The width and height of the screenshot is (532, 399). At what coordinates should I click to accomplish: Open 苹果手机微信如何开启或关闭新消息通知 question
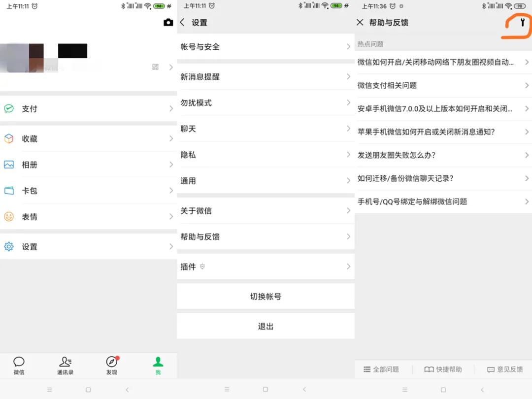443,132
